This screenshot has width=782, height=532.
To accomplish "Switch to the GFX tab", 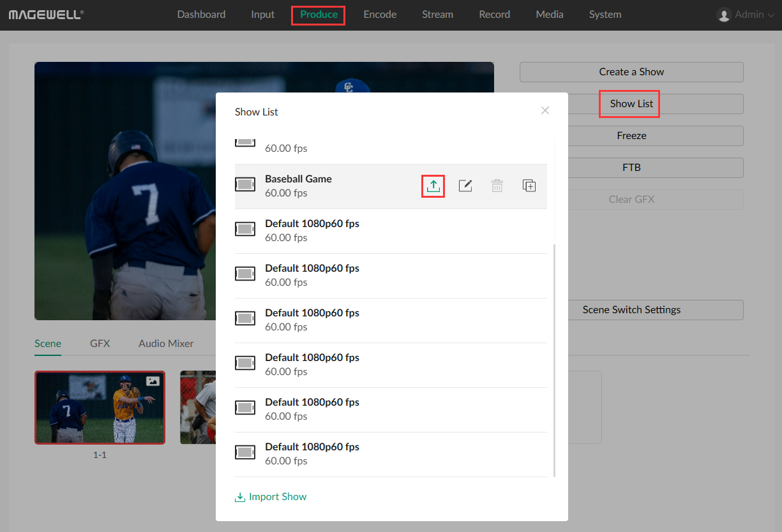I will (x=100, y=343).
